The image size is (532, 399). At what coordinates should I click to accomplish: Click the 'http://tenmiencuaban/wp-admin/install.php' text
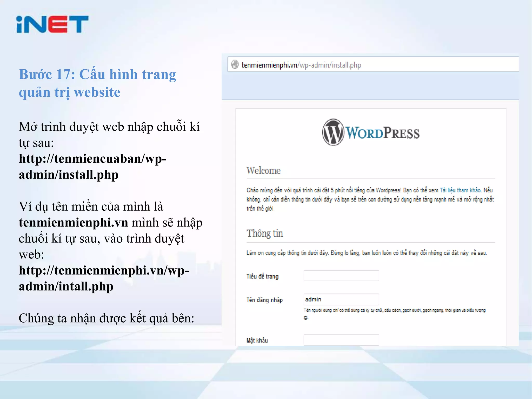click(x=93, y=167)
